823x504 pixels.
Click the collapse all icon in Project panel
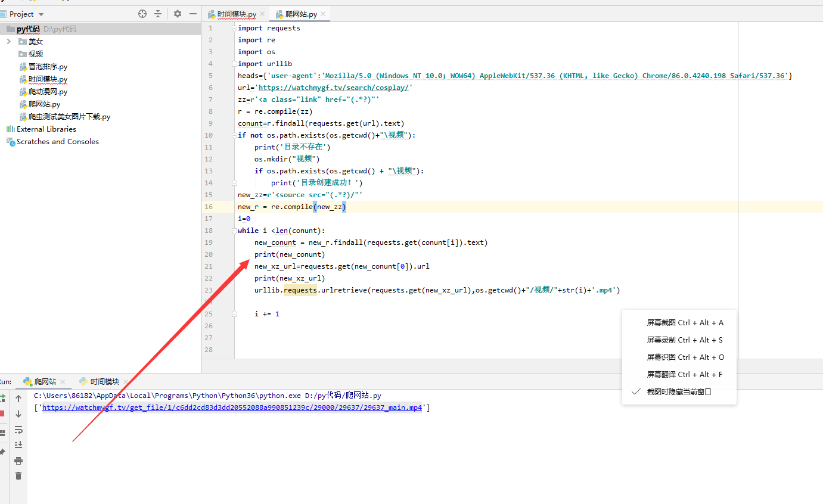(x=158, y=14)
